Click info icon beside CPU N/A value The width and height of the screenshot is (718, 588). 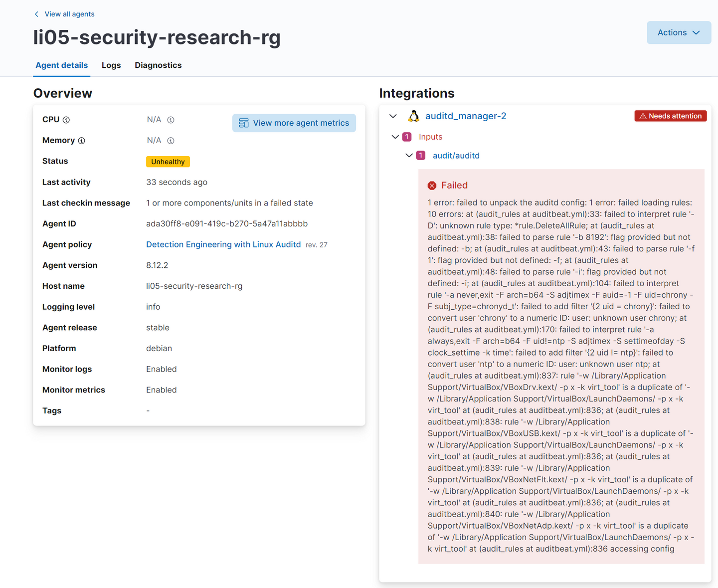coord(171,120)
